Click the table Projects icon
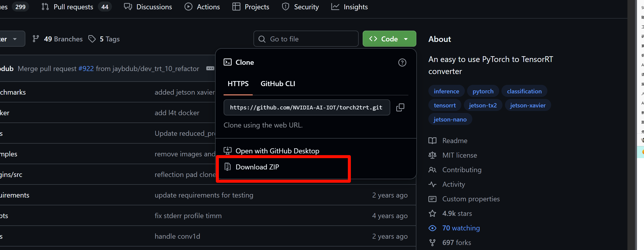 [236, 7]
